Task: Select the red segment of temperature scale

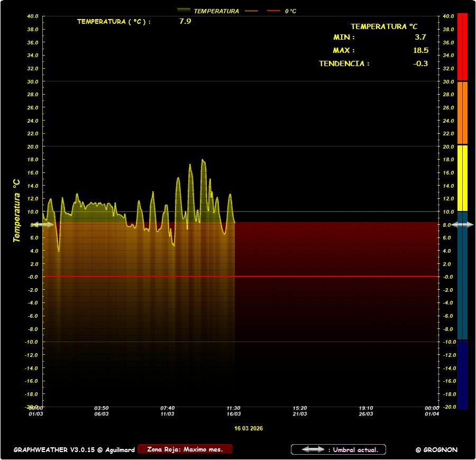Action: point(462,47)
